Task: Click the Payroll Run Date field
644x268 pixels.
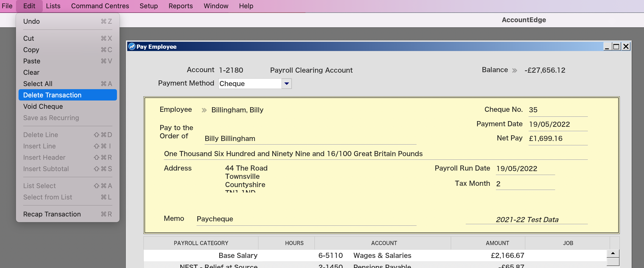Action: [526, 169]
